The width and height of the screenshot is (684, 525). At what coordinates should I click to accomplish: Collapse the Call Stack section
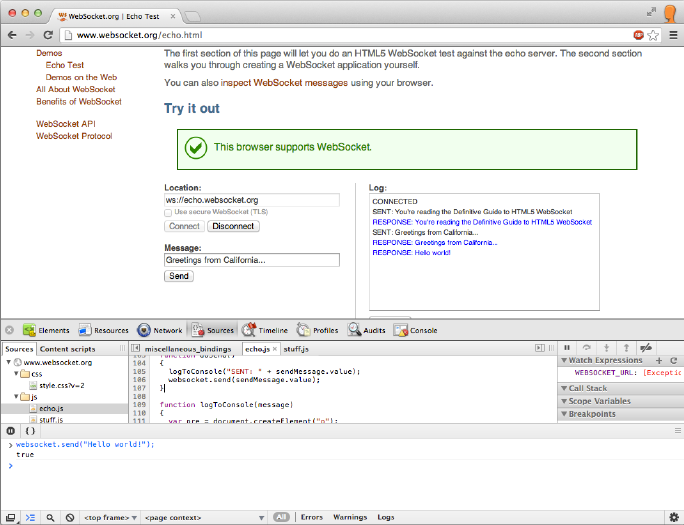point(564,388)
